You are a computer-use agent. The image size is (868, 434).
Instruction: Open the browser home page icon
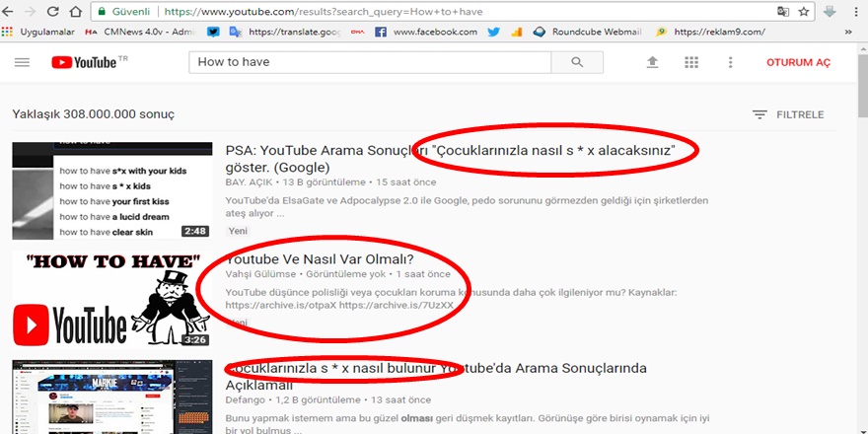75,12
